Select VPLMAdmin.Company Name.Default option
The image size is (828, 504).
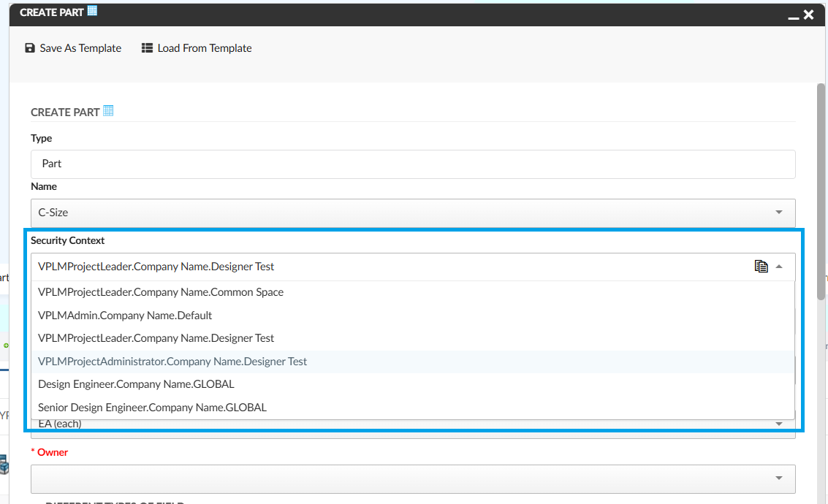[x=413, y=316]
